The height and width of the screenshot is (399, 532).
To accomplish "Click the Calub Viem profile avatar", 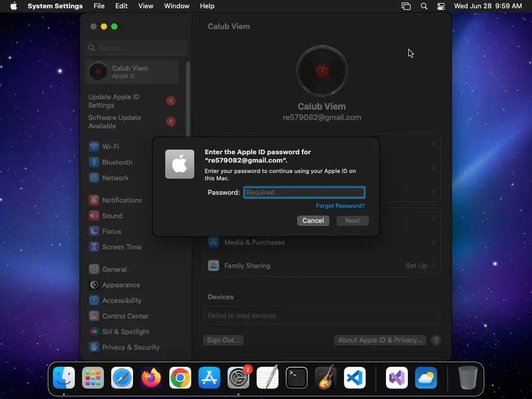I will (322, 71).
